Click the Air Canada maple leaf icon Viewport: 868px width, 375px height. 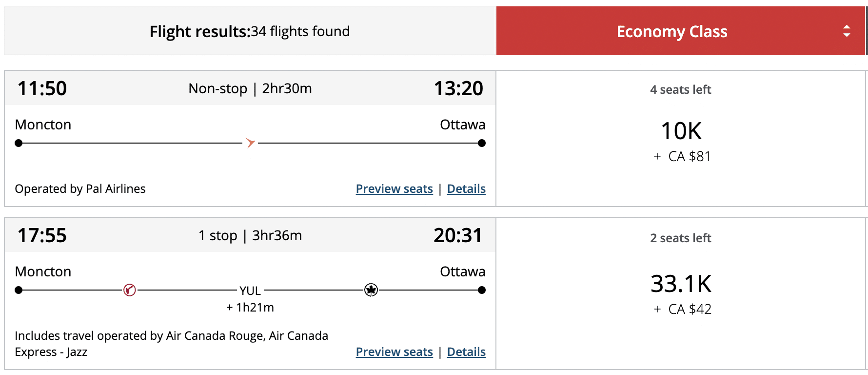tap(371, 290)
